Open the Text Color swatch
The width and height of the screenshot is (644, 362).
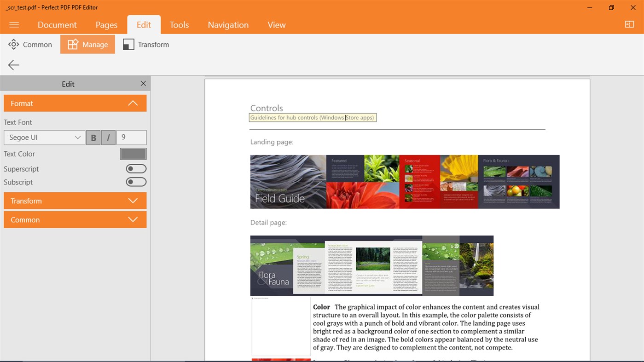pos(133,153)
